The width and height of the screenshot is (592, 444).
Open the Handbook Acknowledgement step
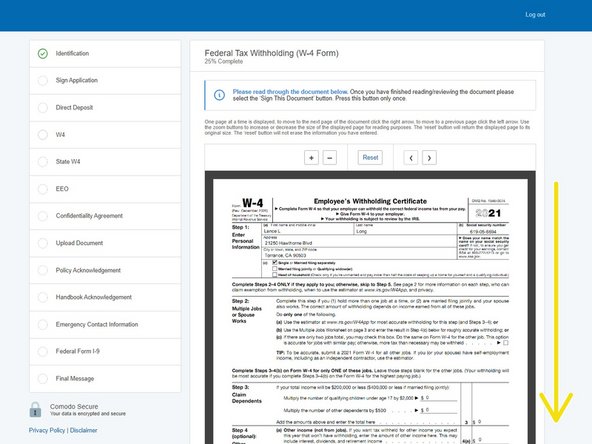105,297
